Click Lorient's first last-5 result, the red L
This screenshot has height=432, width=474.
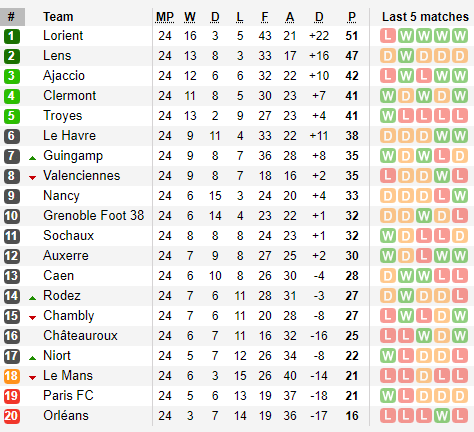pyautogui.click(x=388, y=36)
